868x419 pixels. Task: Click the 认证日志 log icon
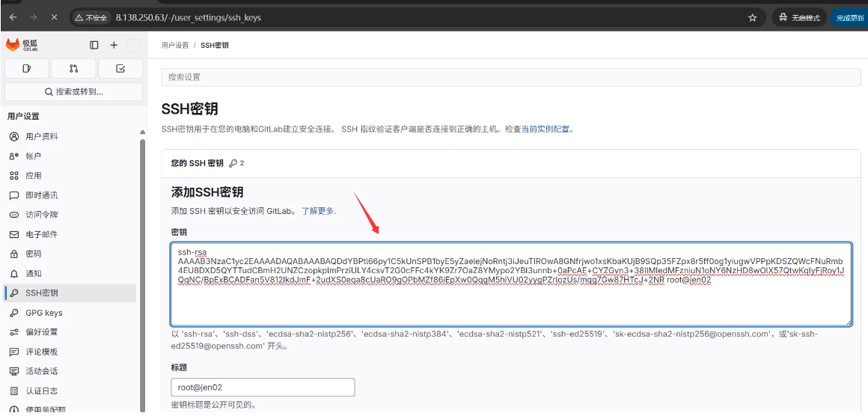[x=14, y=391]
